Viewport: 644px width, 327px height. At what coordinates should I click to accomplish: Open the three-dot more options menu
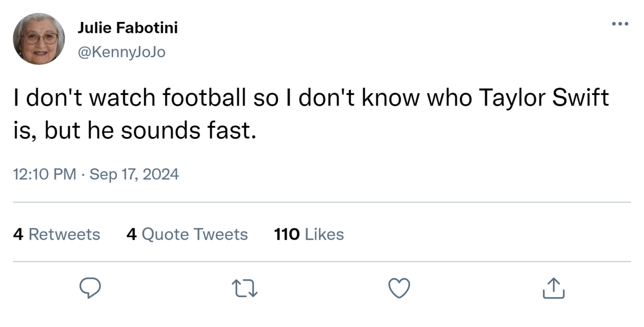click(620, 23)
